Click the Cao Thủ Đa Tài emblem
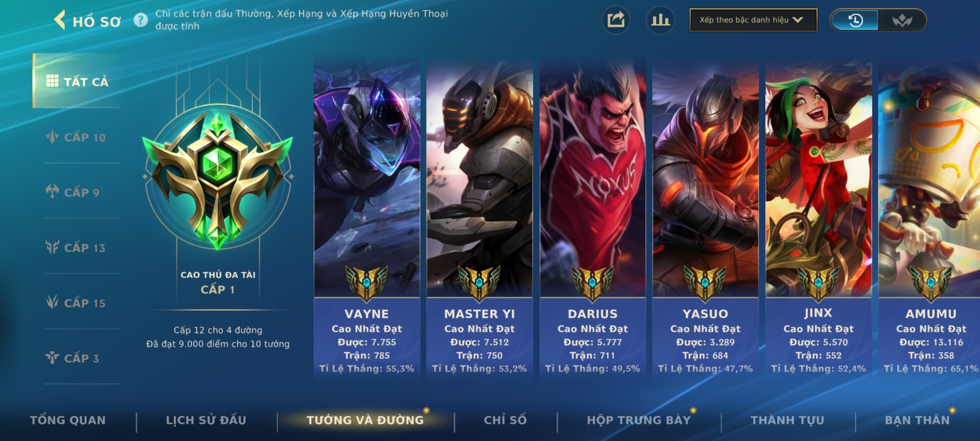This screenshot has width=980, height=441. [x=218, y=178]
